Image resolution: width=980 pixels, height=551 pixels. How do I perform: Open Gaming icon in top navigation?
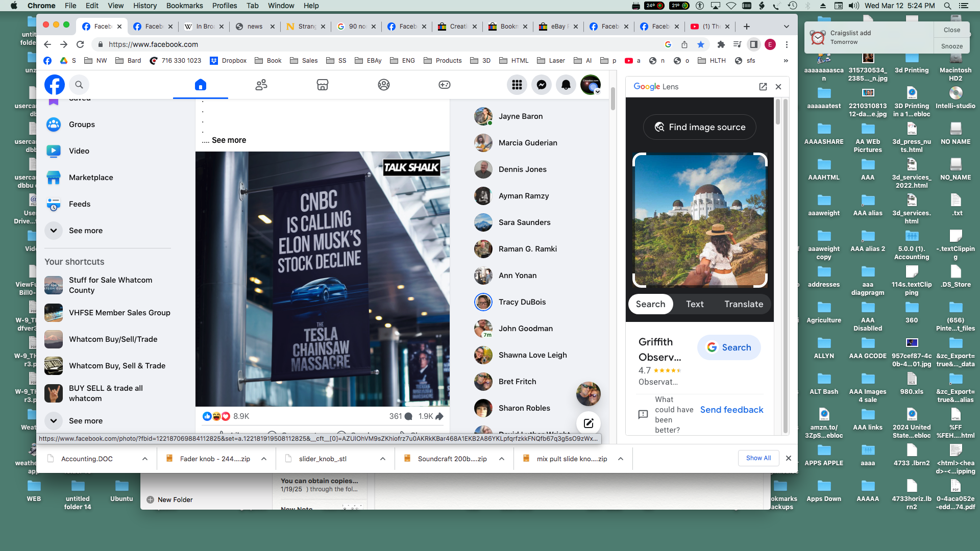445,85
